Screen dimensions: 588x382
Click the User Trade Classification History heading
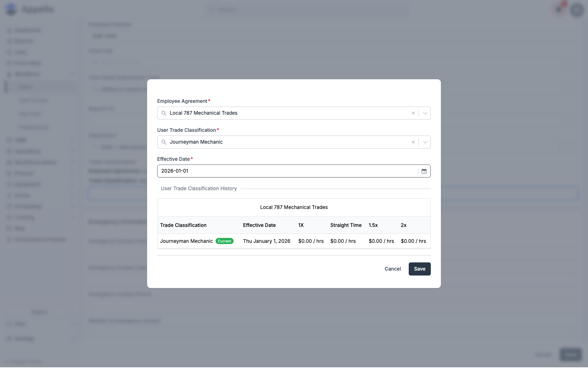pos(199,189)
